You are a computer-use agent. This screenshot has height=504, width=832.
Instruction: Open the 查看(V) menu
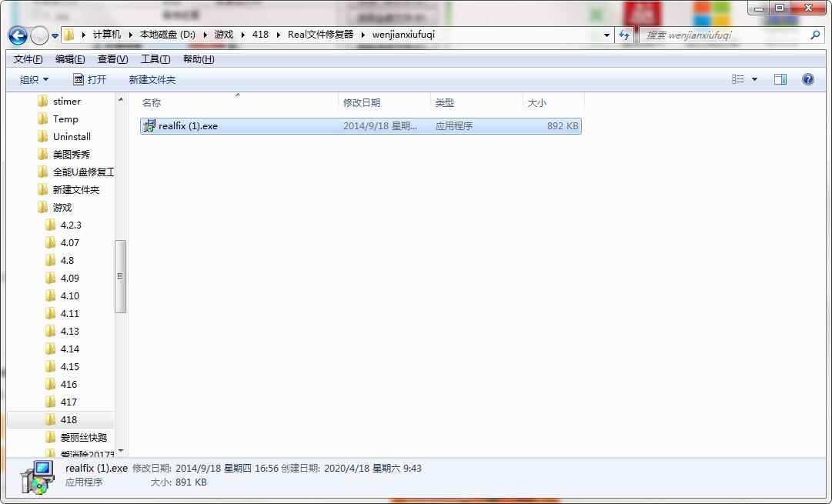[112, 59]
